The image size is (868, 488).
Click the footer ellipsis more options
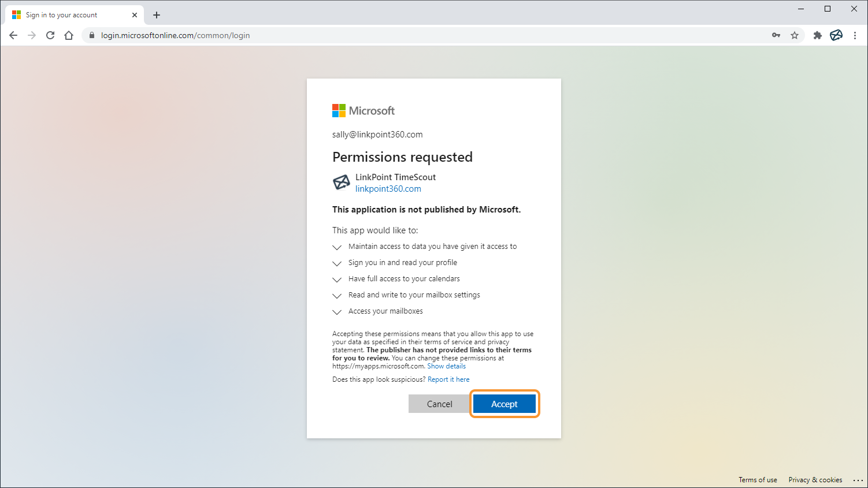858,480
